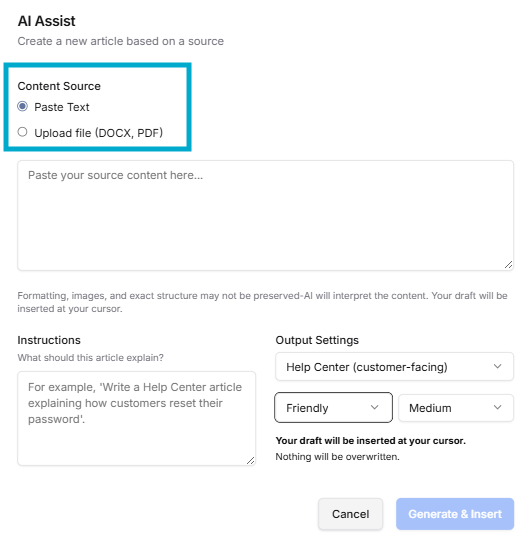Open the Help Center (customer-facing) dropdown
The height and width of the screenshot is (542, 526).
(x=394, y=367)
